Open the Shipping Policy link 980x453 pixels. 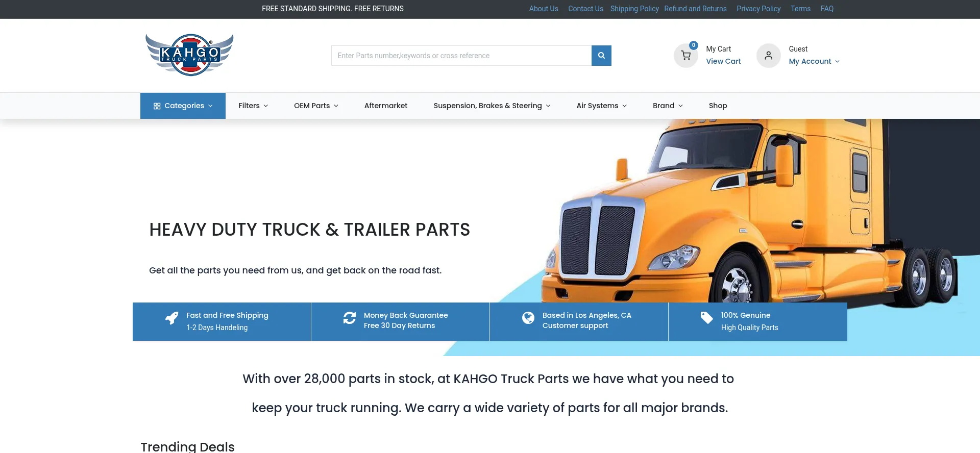tap(634, 9)
